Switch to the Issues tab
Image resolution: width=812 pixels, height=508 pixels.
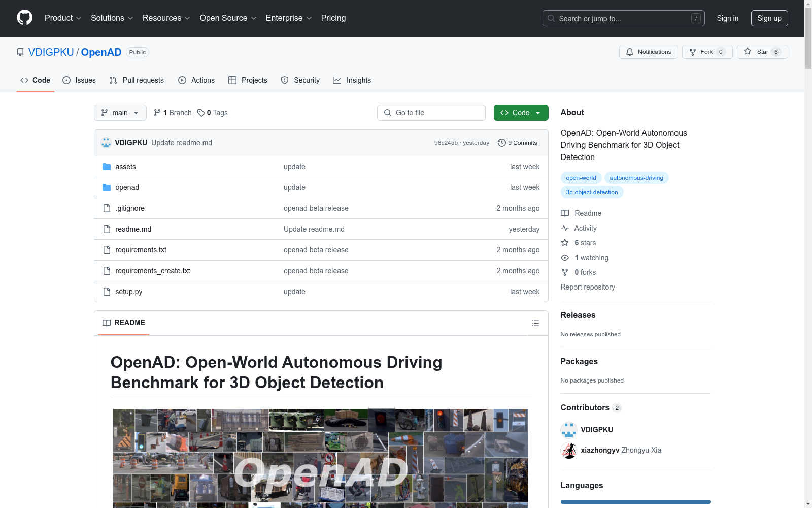(x=79, y=80)
